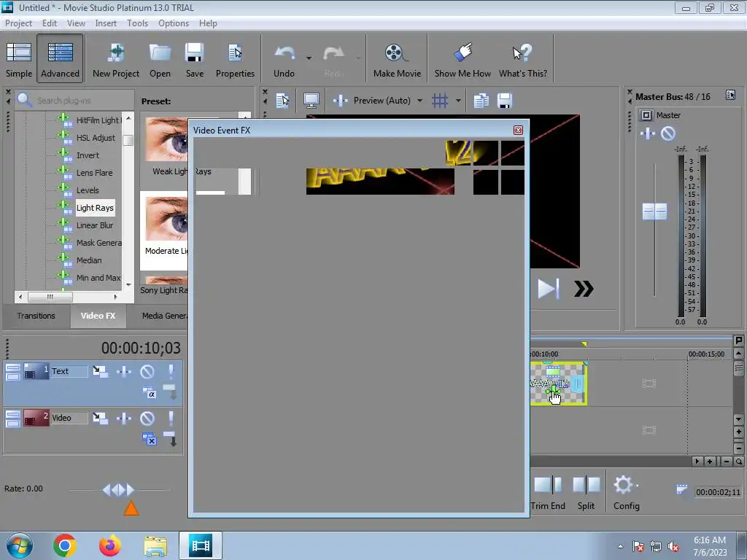Toggle preview on external monitor
The image size is (747, 560).
311,101
